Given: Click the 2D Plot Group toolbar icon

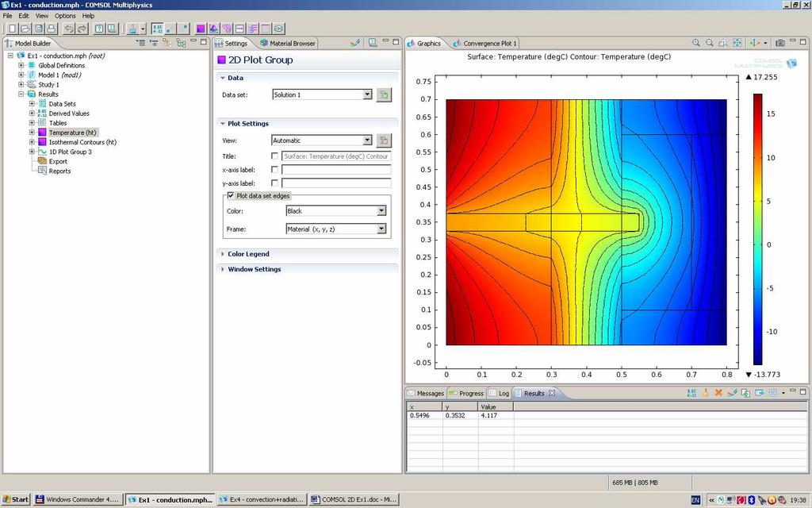Looking at the screenshot, I should (x=201, y=29).
